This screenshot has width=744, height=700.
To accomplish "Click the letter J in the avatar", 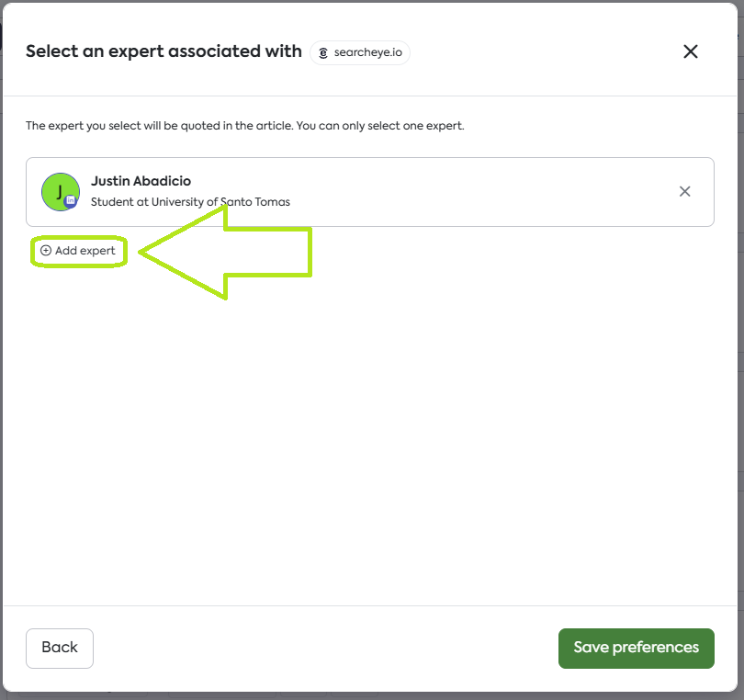I will 60,191.
